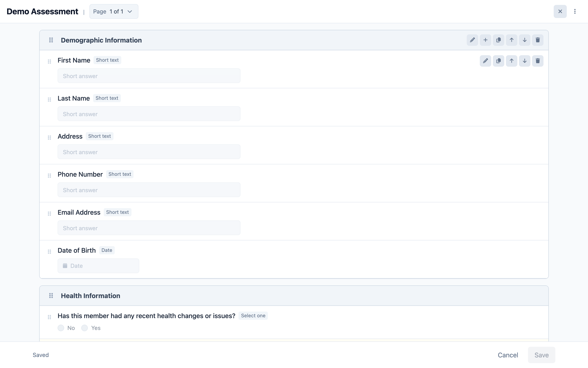Click the Cancel button

tap(508, 355)
